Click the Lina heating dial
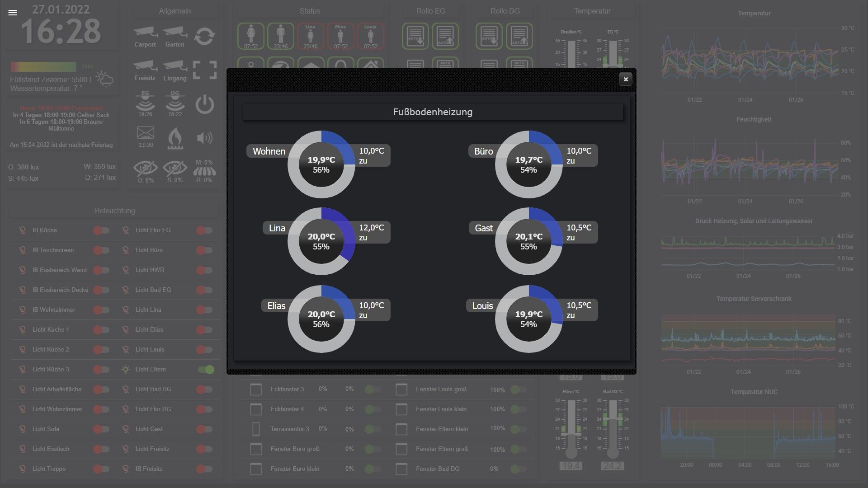Image resolution: width=868 pixels, height=488 pixels. (x=321, y=241)
